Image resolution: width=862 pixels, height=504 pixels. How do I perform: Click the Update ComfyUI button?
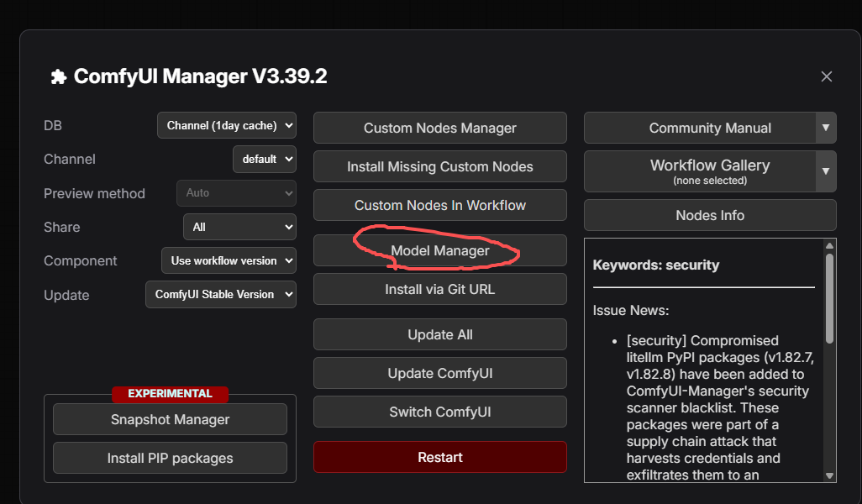coord(439,373)
